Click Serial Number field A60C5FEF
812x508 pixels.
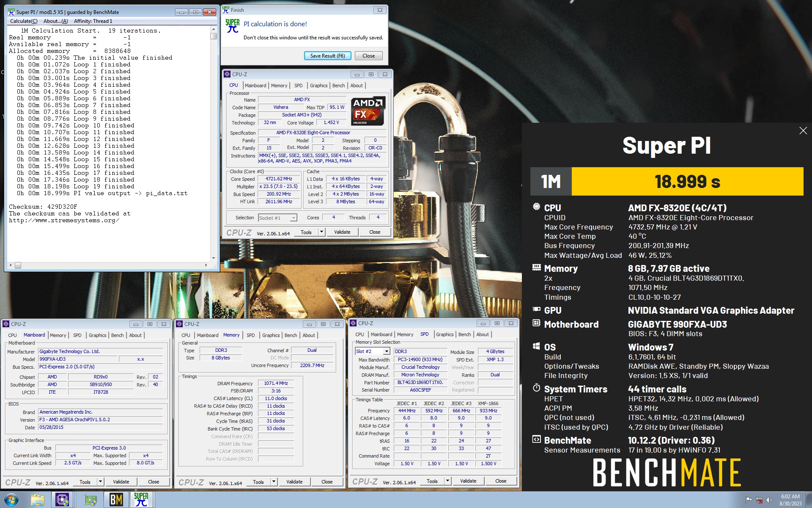420,390
